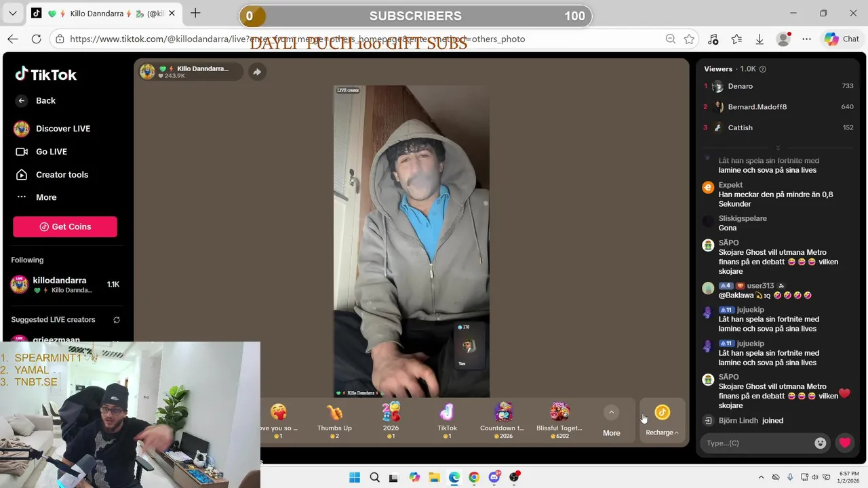Send the love you so much gift
868x488 pixels.
pos(279,420)
